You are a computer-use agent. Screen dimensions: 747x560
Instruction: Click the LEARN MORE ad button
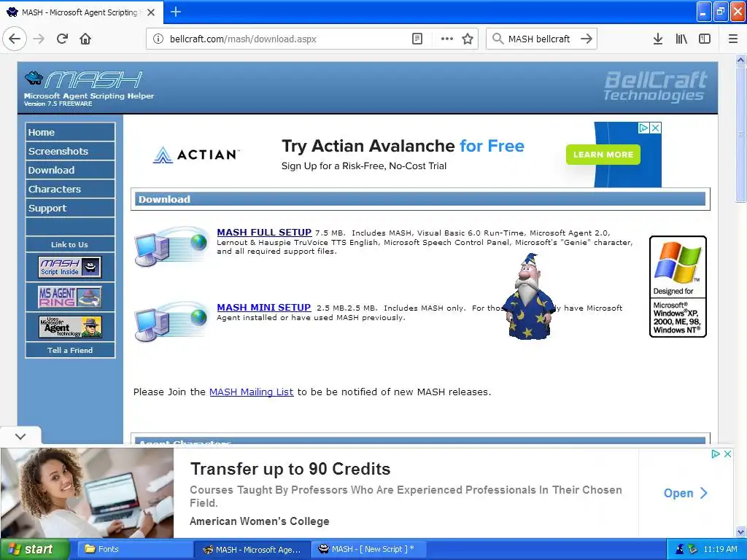click(603, 155)
